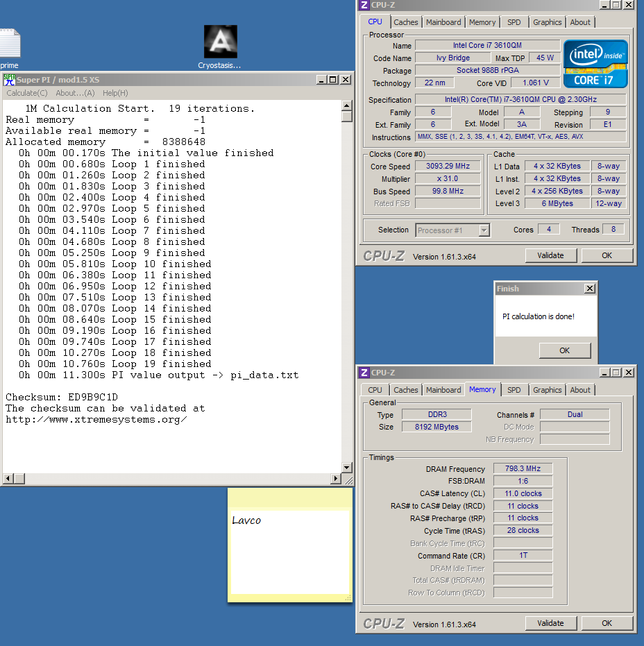Screen dimensions: 644x646
Task: Close the top CPU-Z window
Action: pos(629,5)
